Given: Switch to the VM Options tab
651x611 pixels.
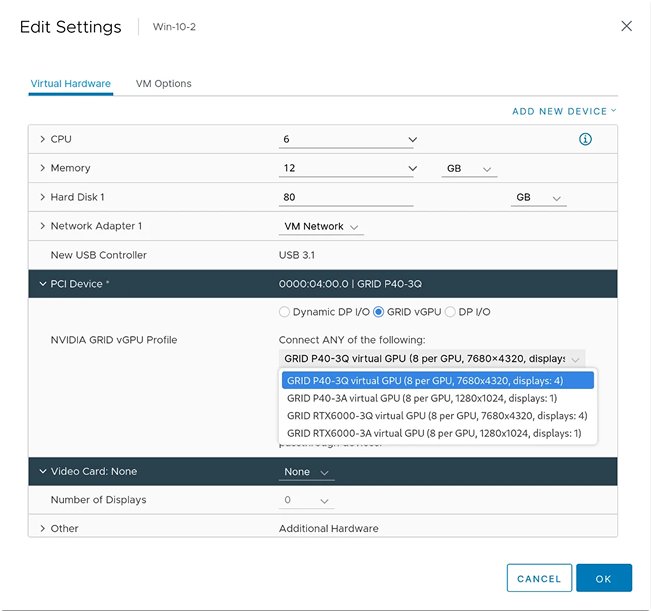Looking at the screenshot, I should pos(164,83).
